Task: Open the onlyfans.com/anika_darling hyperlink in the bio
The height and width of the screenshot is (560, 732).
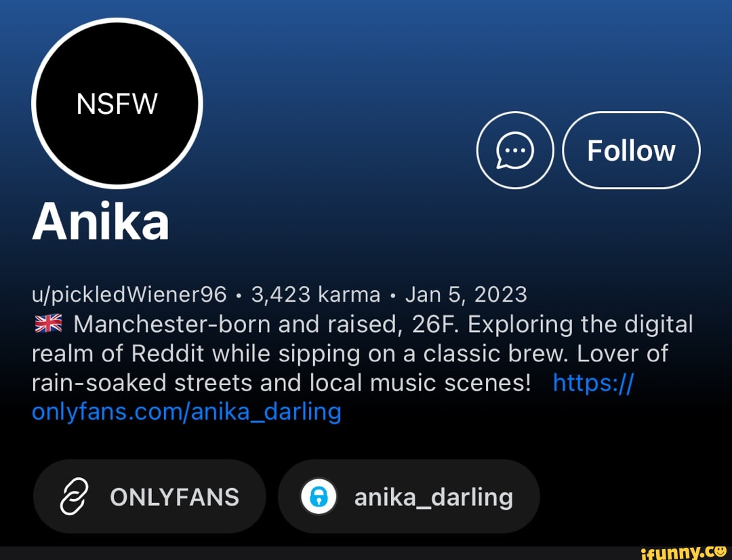Action: click(186, 411)
